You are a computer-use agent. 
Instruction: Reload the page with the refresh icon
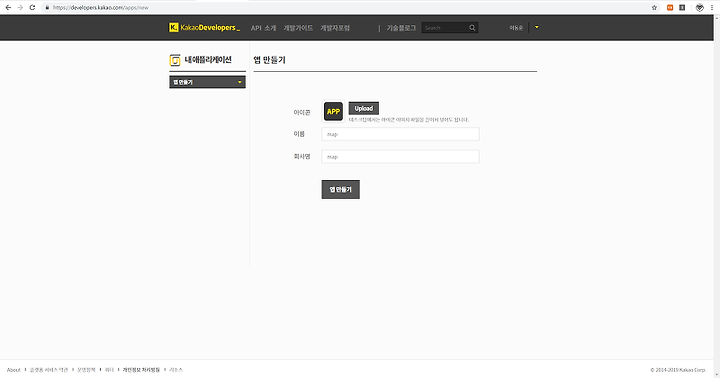click(x=32, y=7)
